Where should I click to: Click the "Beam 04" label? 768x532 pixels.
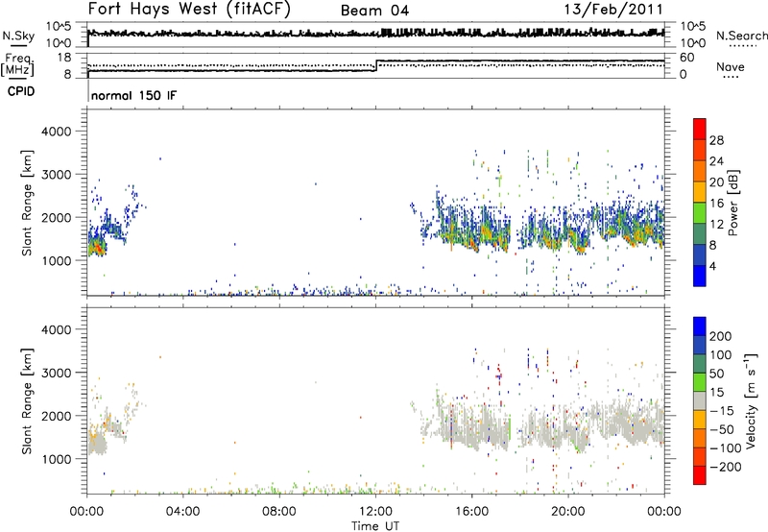374,11
